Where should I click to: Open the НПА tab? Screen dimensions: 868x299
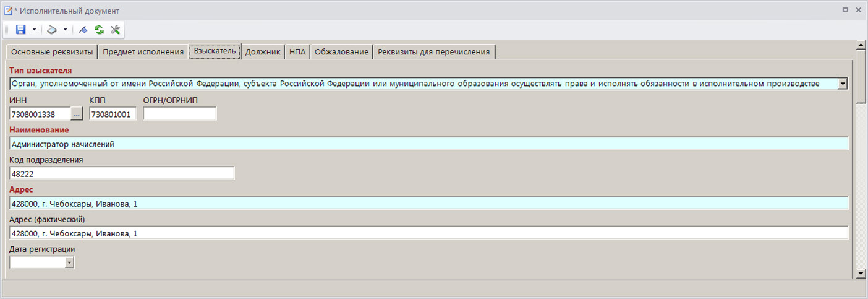click(x=297, y=52)
